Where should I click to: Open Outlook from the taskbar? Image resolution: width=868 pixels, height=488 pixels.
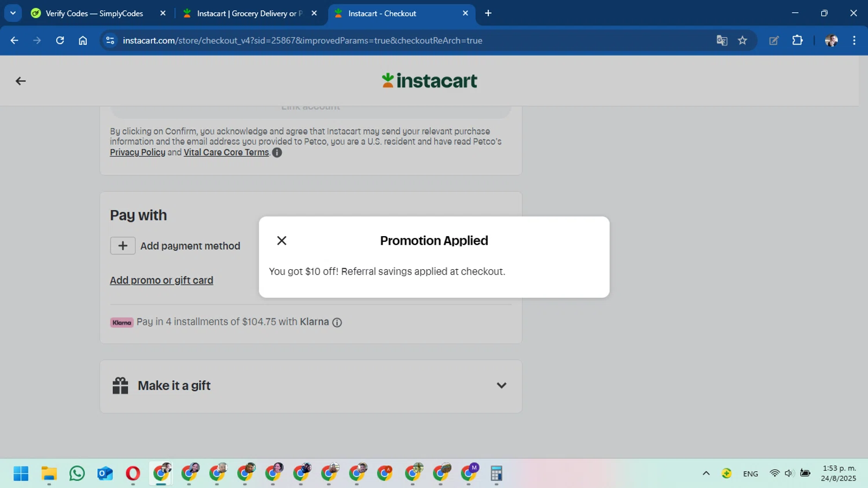click(x=105, y=474)
